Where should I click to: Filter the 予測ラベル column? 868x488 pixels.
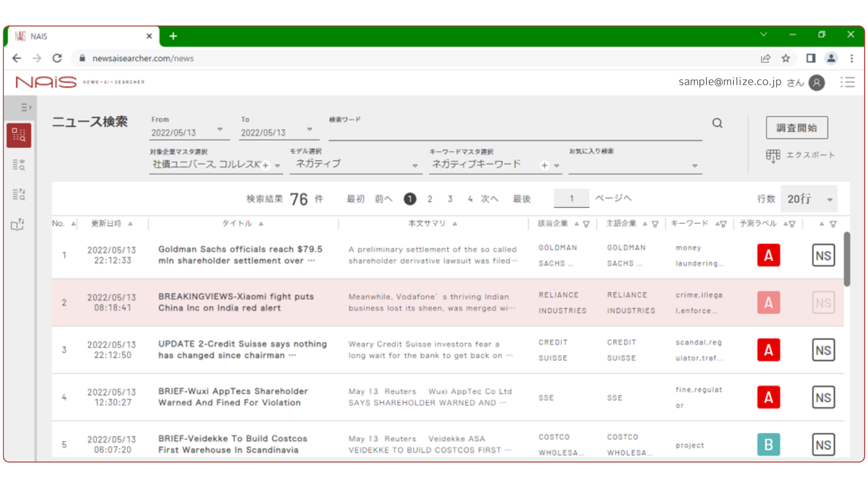pyautogui.click(x=792, y=224)
